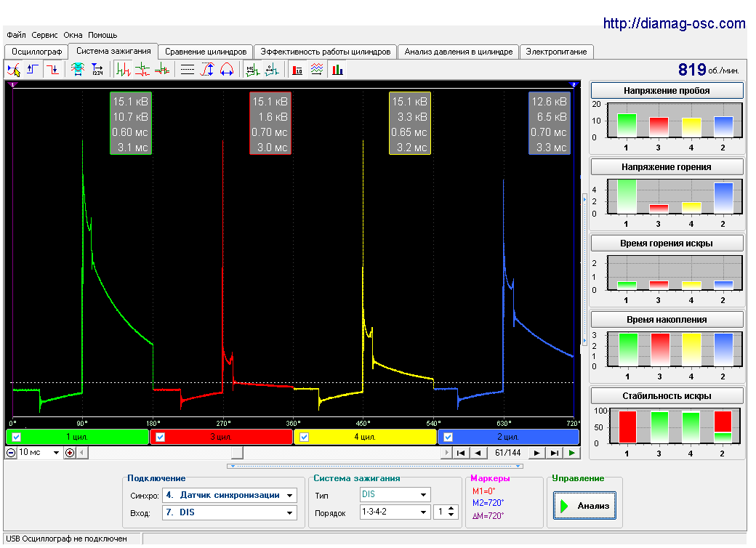Open the Сервис menu
The height and width of the screenshot is (548, 756).
coord(44,35)
